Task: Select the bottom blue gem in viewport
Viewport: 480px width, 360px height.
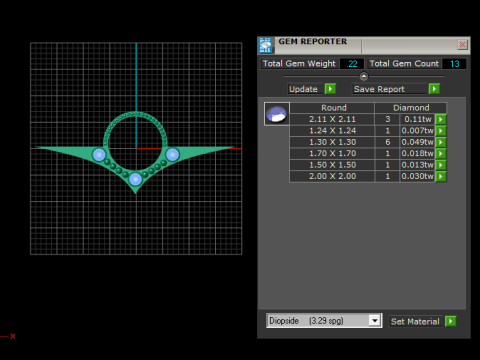Action: pos(135,179)
